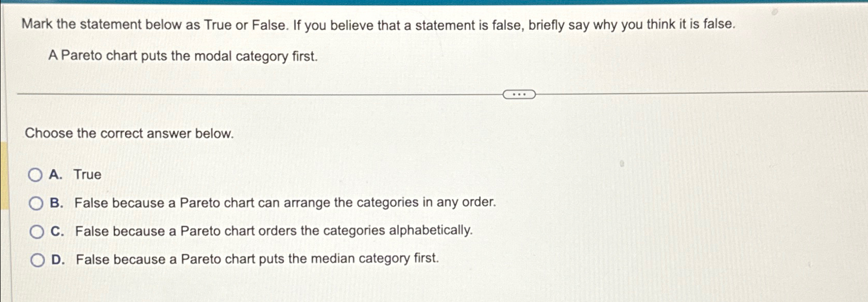Select the radio button for option A

point(36,175)
